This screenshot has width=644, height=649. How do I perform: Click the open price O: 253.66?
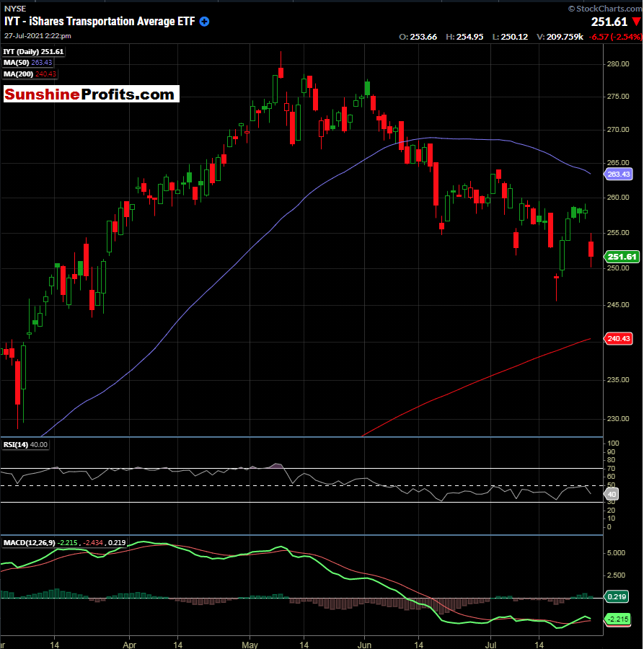point(418,37)
